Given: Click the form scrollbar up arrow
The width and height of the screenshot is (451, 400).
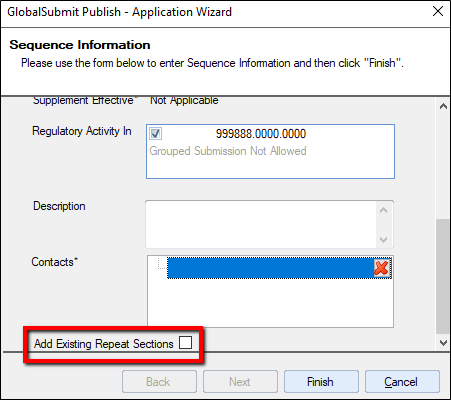Looking at the screenshot, I should (443, 107).
